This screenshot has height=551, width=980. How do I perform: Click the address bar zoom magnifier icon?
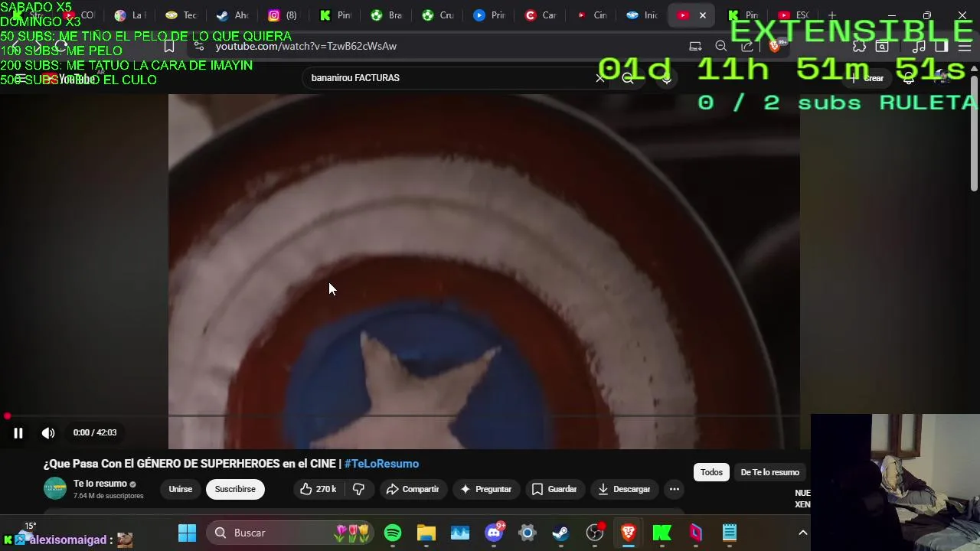[721, 46]
